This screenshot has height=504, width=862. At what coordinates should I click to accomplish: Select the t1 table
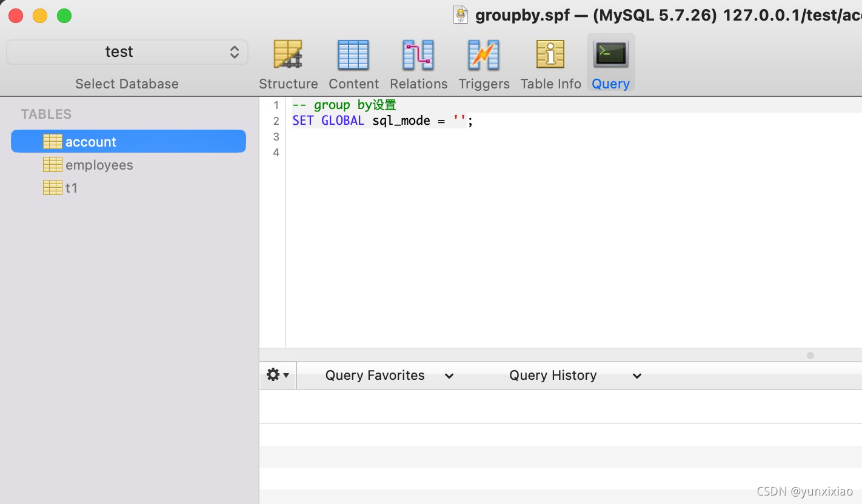[x=72, y=188]
